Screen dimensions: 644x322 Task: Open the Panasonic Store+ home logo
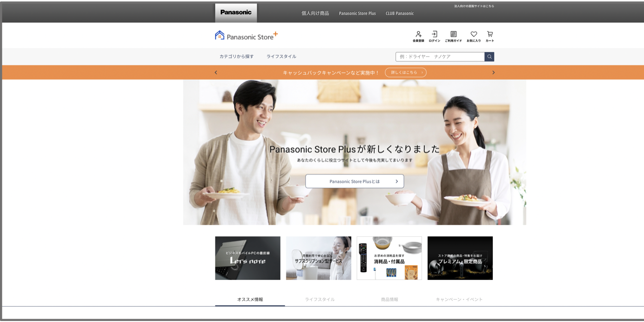tap(246, 36)
